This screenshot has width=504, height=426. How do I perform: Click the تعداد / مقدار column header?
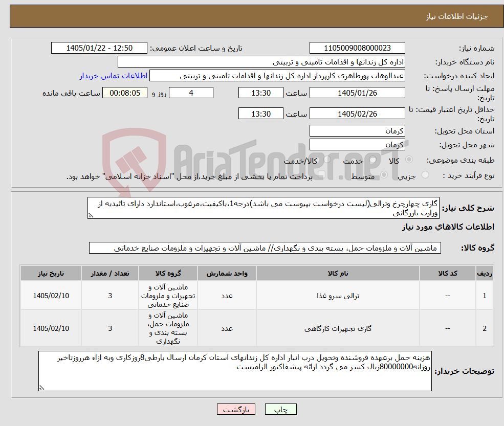click(x=110, y=274)
